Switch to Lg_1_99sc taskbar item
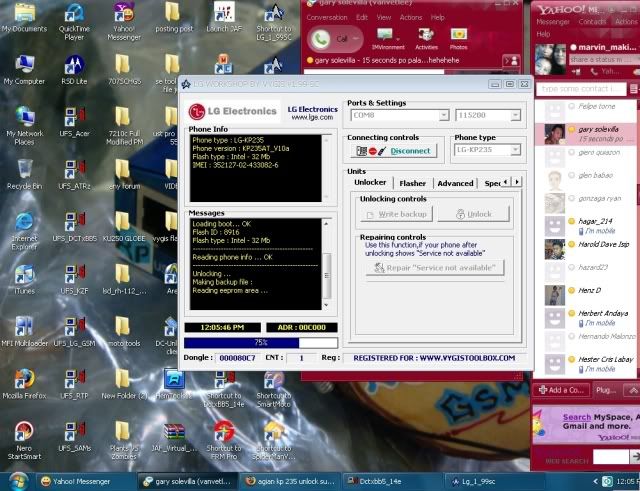This screenshot has width=640, height=491. 494,482
